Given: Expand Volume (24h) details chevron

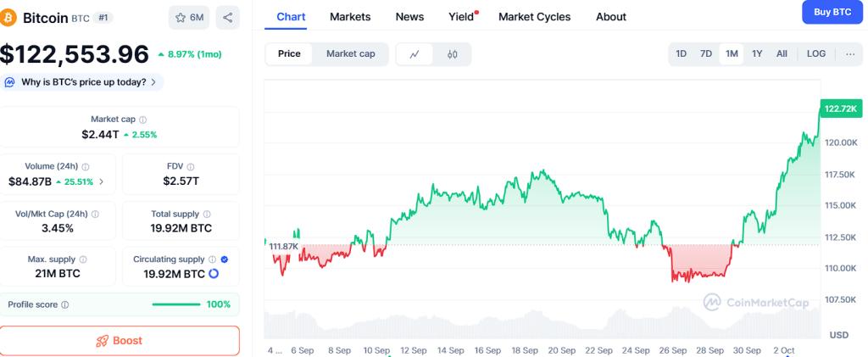Looking at the screenshot, I should coord(102,181).
